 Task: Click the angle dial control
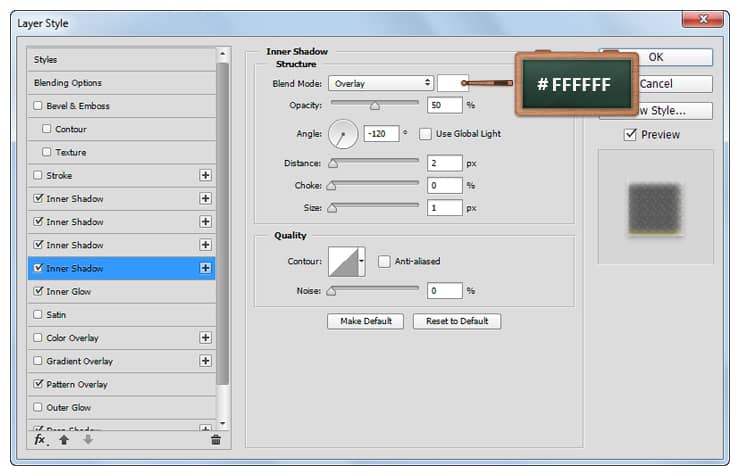343,133
